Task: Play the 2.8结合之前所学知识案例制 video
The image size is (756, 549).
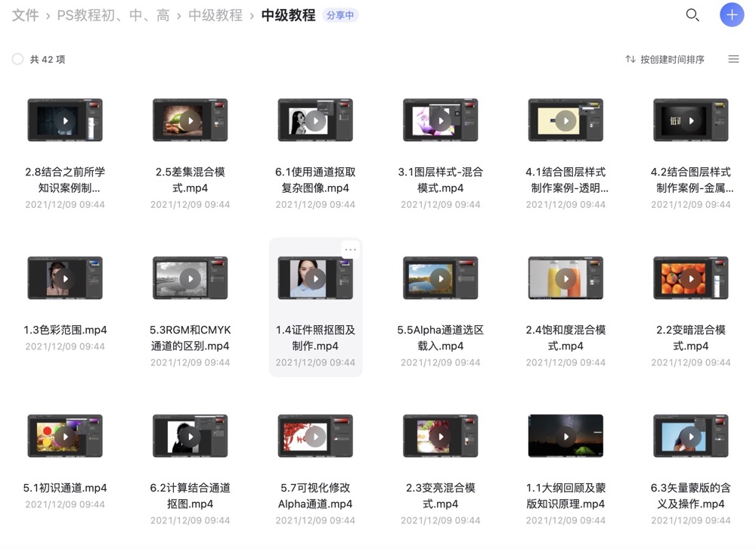Action: (x=65, y=120)
